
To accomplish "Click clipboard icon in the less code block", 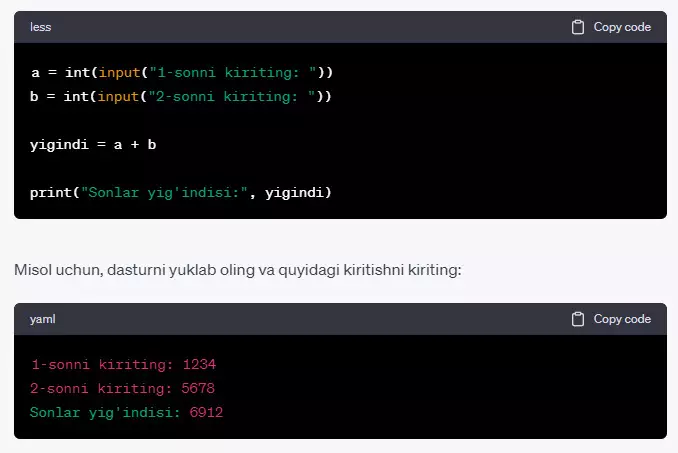I will pos(578,27).
